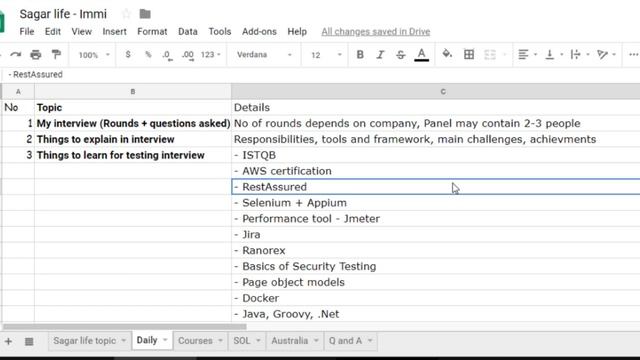Open the Edit menu
This screenshot has height=360, width=640.
point(53,31)
